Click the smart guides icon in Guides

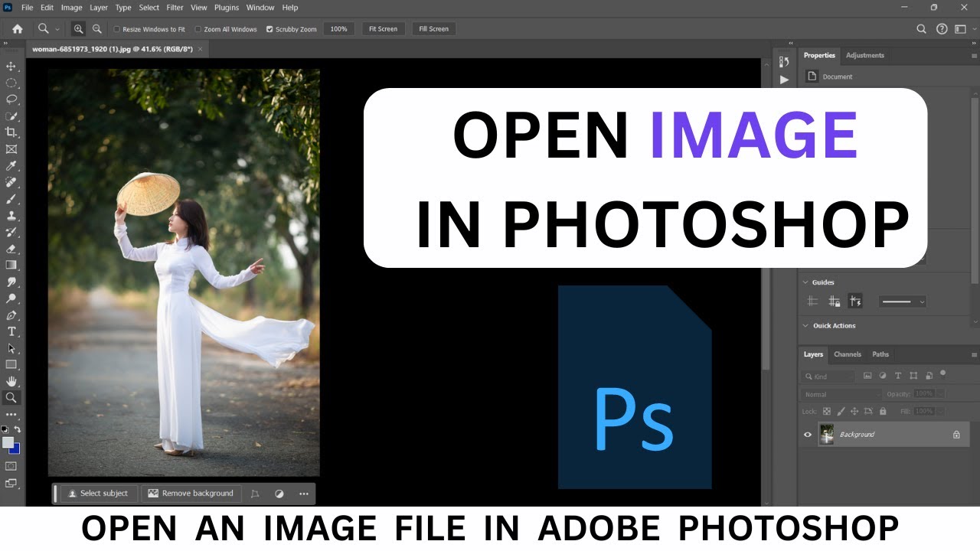[x=854, y=302]
